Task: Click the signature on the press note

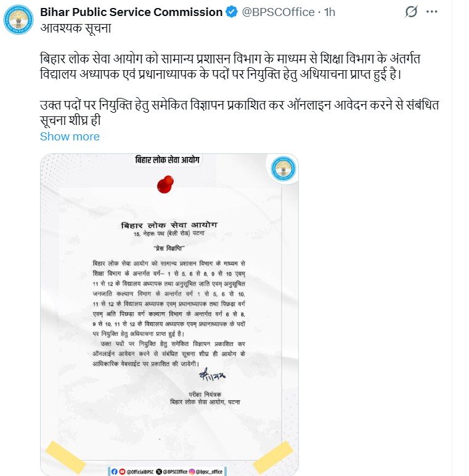Action: click(212, 375)
